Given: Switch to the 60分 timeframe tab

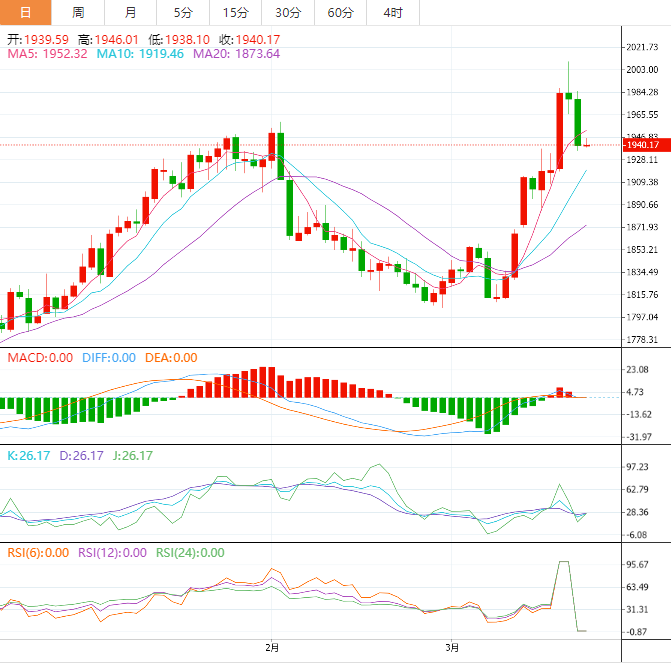Looking at the screenshot, I should pyautogui.click(x=340, y=12).
